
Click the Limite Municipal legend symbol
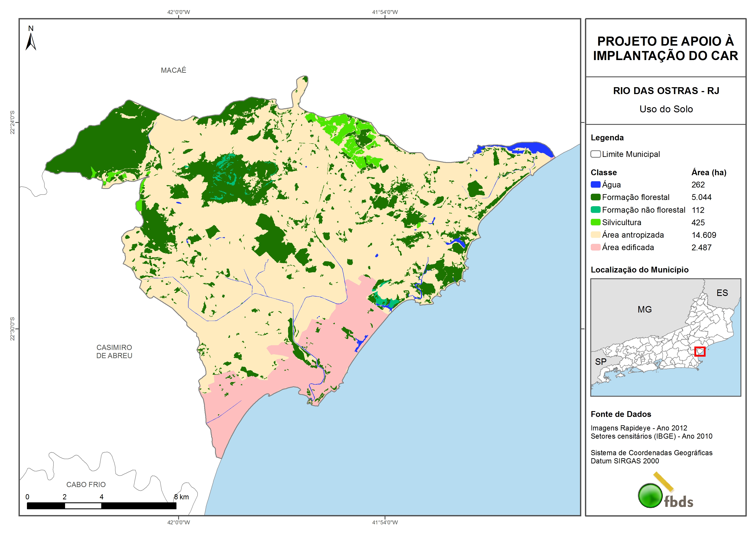(595, 154)
